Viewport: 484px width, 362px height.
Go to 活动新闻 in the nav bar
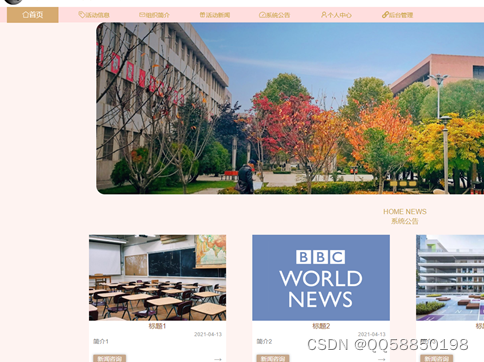(215, 15)
